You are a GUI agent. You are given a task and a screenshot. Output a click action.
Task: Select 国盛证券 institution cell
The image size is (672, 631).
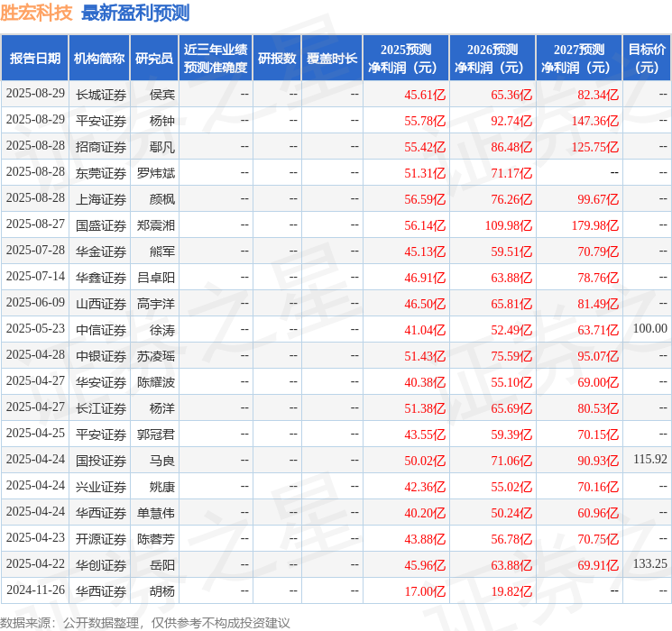click(x=101, y=225)
